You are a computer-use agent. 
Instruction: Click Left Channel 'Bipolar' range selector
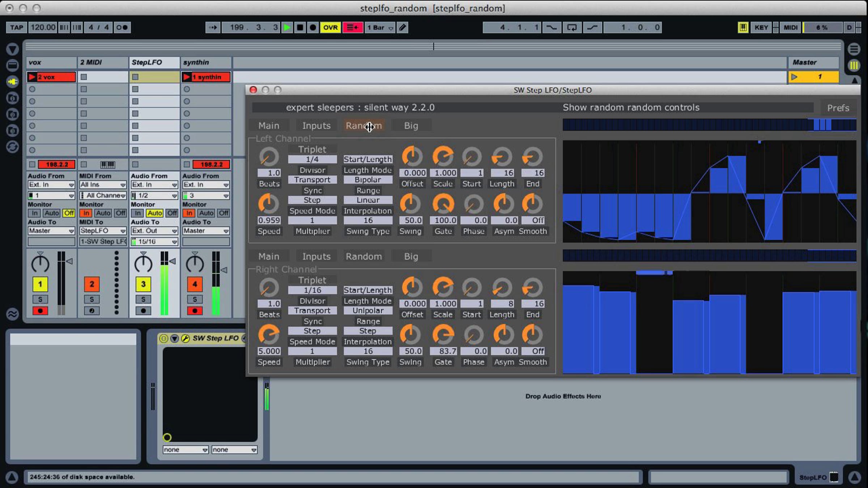click(x=368, y=180)
